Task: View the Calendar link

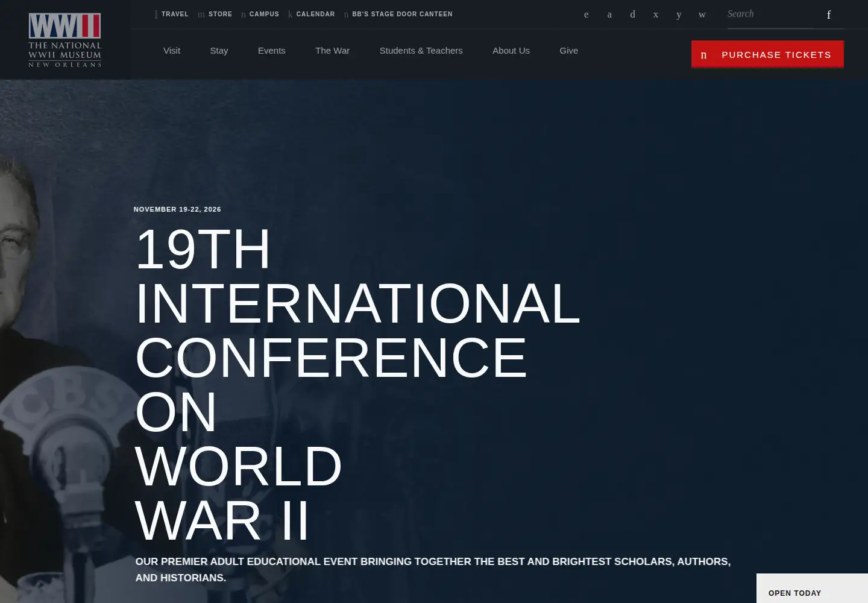Action: [312, 14]
